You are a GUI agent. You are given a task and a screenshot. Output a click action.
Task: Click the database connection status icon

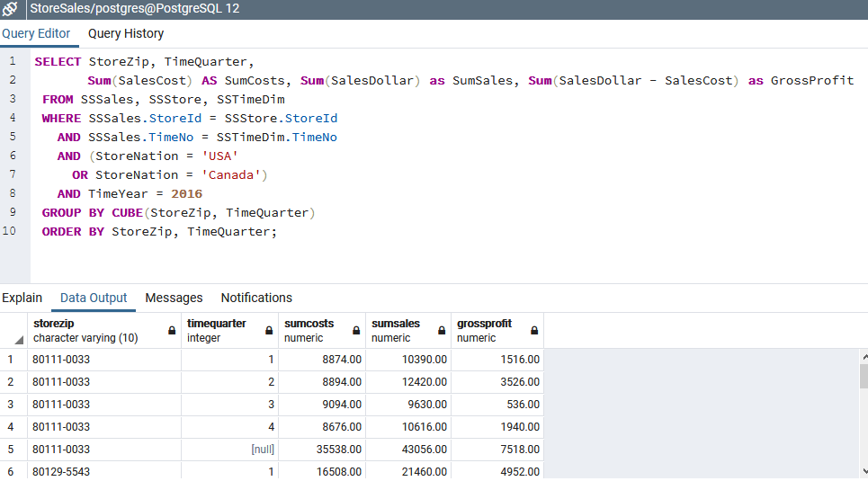tap(11, 9)
